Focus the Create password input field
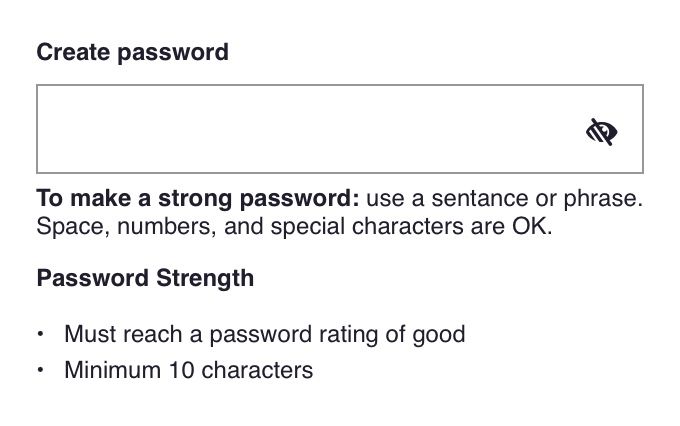This screenshot has height=426, width=680. click(x=340, y=129)
